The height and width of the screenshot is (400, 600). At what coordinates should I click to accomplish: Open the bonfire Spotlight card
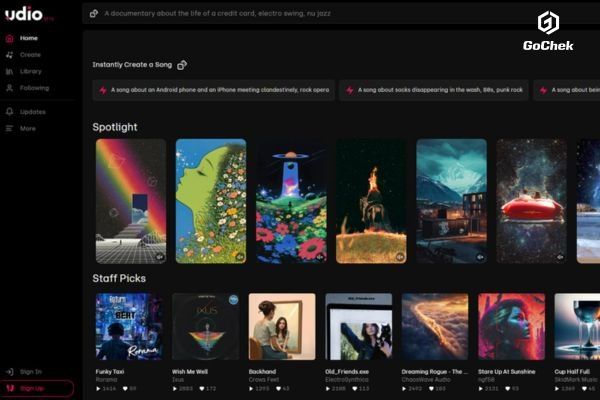(x=371, y=201)
